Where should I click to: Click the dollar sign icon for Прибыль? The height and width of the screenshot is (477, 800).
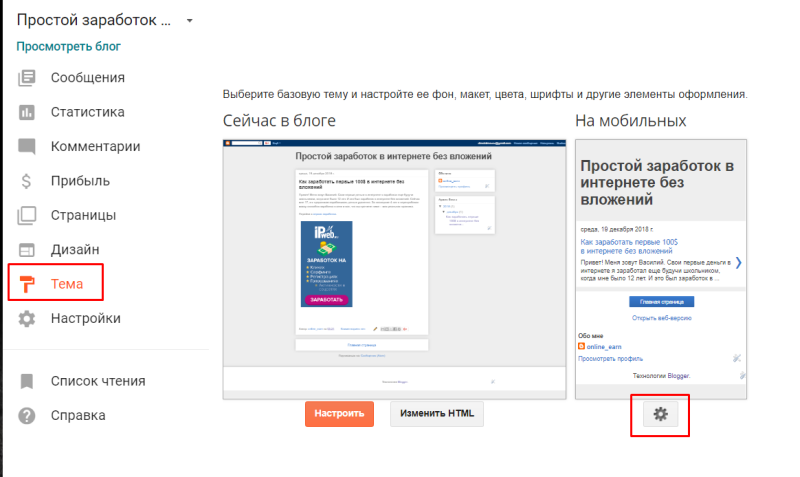27,181
